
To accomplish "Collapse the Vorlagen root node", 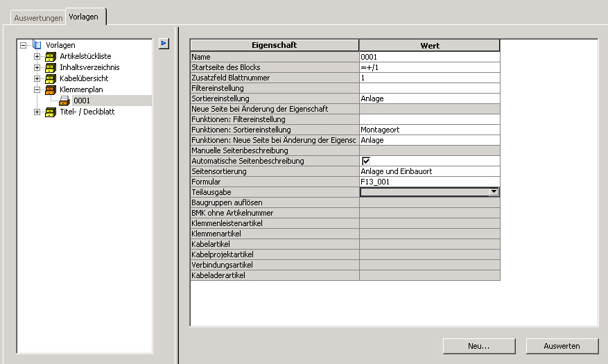I will point(24,45).
